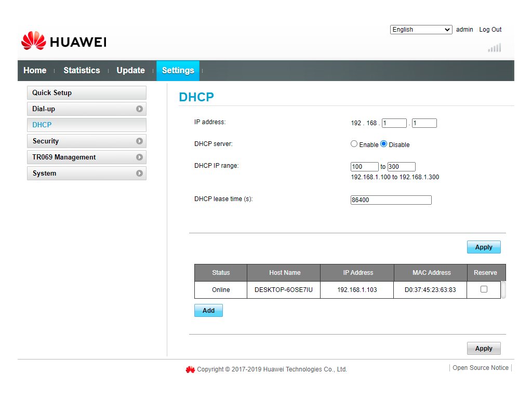Viewport: 532px width, 399px height.
Task: Click the Dial-up arrow icon
Action: [x=139, y=109]
